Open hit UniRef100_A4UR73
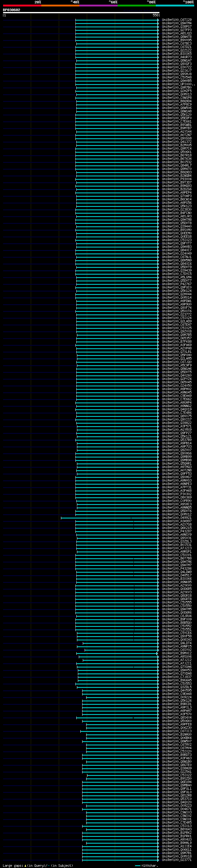This screenshot has width=197, height=868. tap(177, 57)
